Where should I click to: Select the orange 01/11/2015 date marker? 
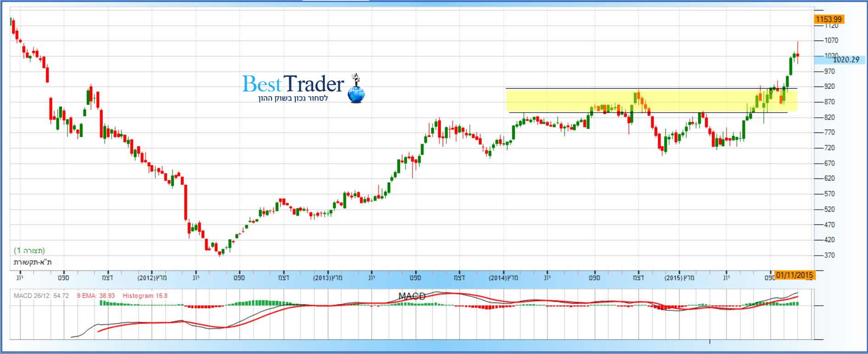794,275
